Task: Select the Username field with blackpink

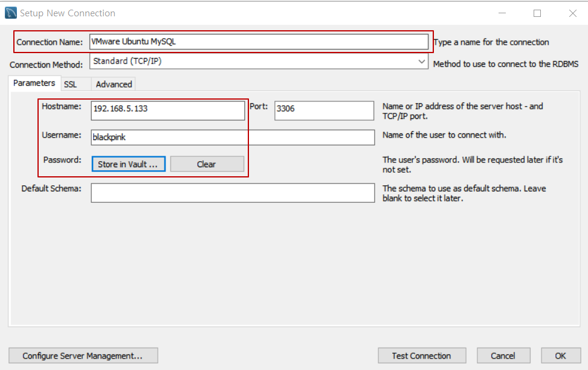Action: click(x=233, y=137)
